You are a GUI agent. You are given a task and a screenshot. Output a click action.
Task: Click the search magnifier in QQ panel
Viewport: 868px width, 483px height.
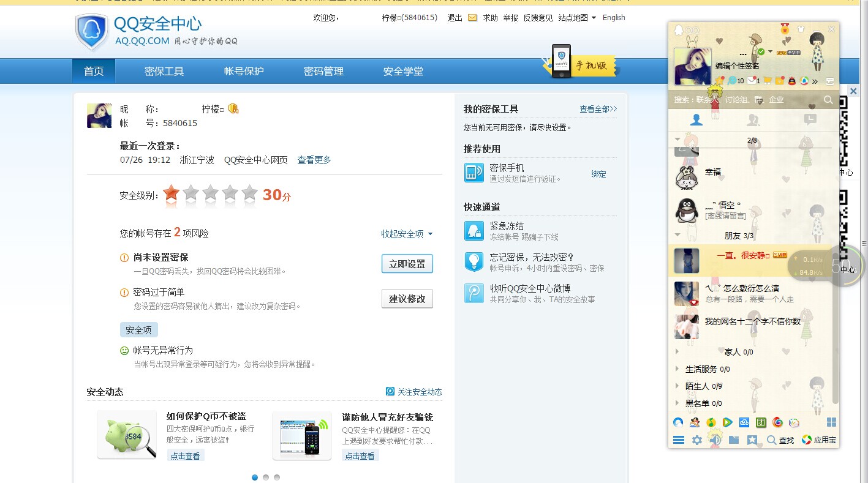click(x=828, y=99)
